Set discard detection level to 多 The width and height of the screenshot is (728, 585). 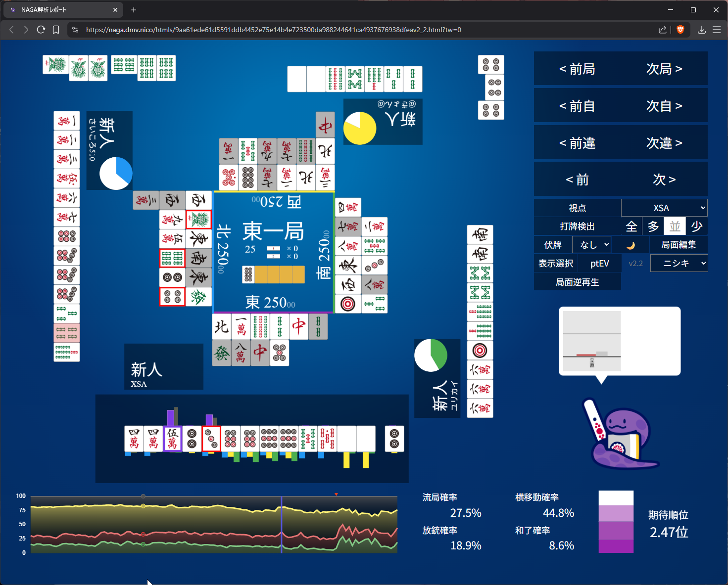[x=653, y=226]
